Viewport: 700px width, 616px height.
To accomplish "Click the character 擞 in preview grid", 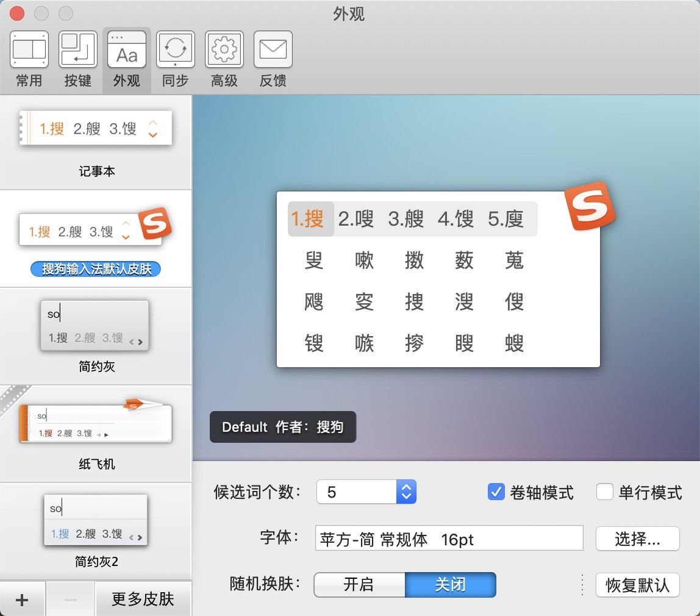I will pyautogui.click(x=414, y=260).
